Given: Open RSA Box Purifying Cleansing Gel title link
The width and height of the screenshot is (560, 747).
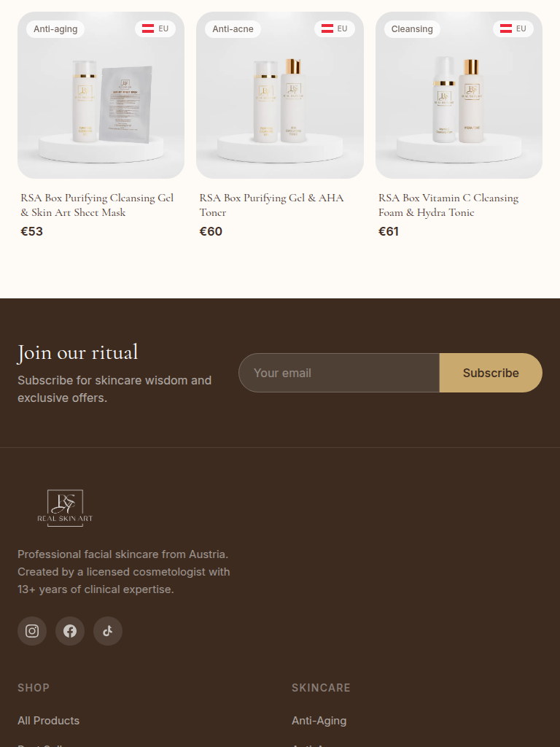Looking at the screenshot, I should 97,205.
